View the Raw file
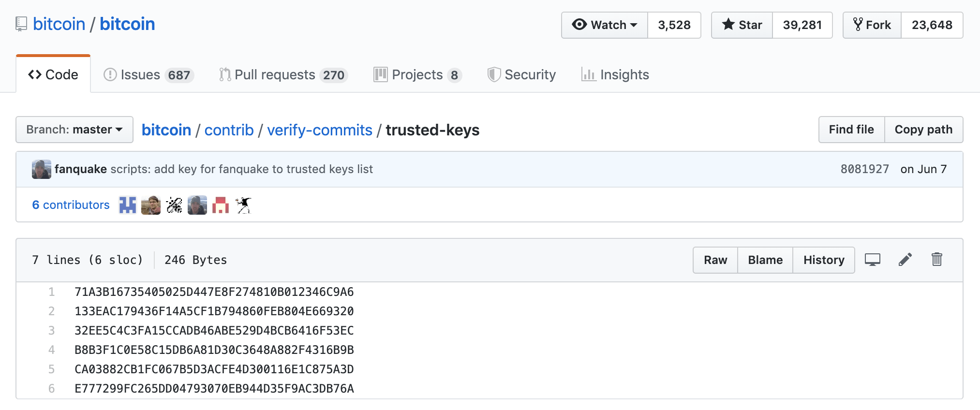This screenshot has width=980, height=410. coord(715,260)
